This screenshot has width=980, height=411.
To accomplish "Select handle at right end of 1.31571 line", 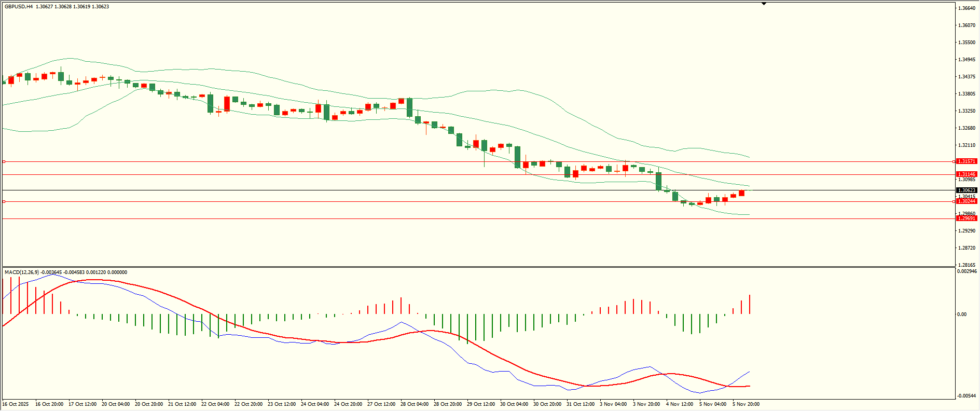I will pyautogui.click(x=955, y=161).
